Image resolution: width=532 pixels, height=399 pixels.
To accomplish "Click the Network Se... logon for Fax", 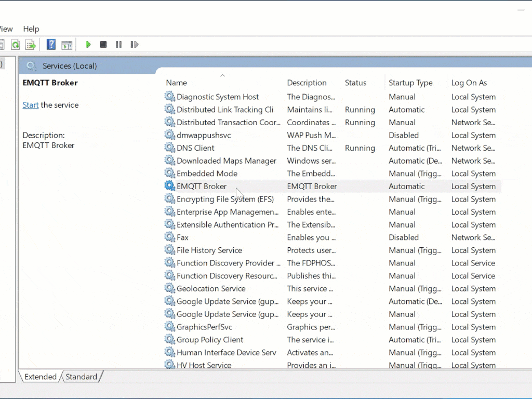I will pyautogui.click(x=473, y=237).
